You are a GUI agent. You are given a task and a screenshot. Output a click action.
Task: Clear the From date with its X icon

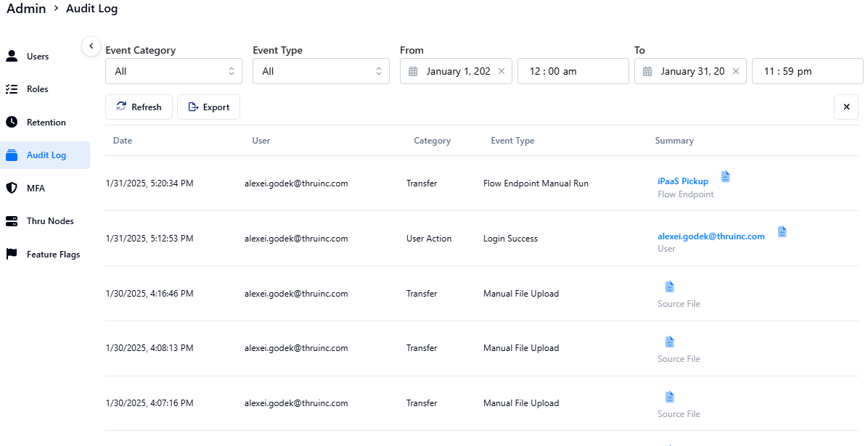click(x=501, y=71)
